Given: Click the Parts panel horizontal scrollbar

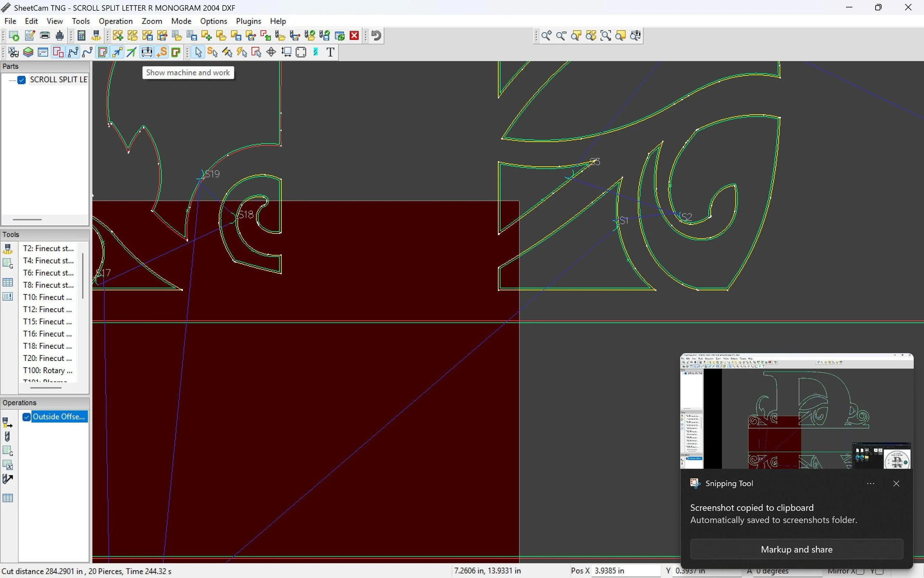Looking at the screenshot, I should pos(27,219).
